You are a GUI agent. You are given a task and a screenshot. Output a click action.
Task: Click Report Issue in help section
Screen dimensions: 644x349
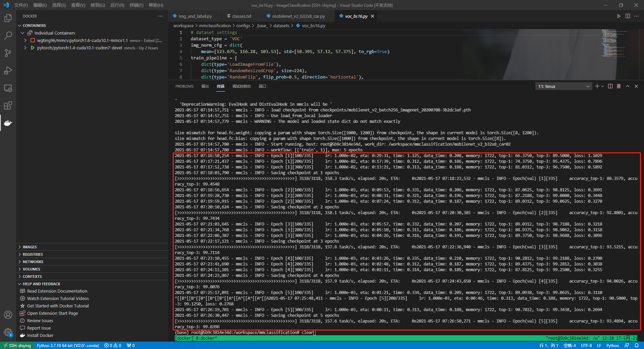coord(39,328)
